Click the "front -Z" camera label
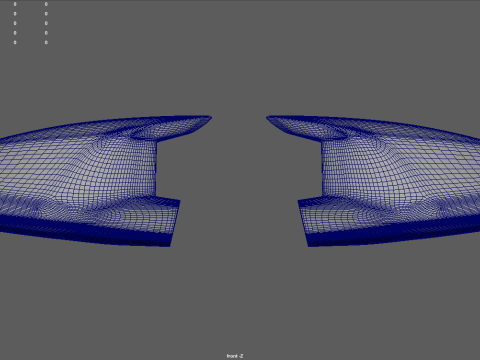This screenshot has height=360, width=480. 235,356
